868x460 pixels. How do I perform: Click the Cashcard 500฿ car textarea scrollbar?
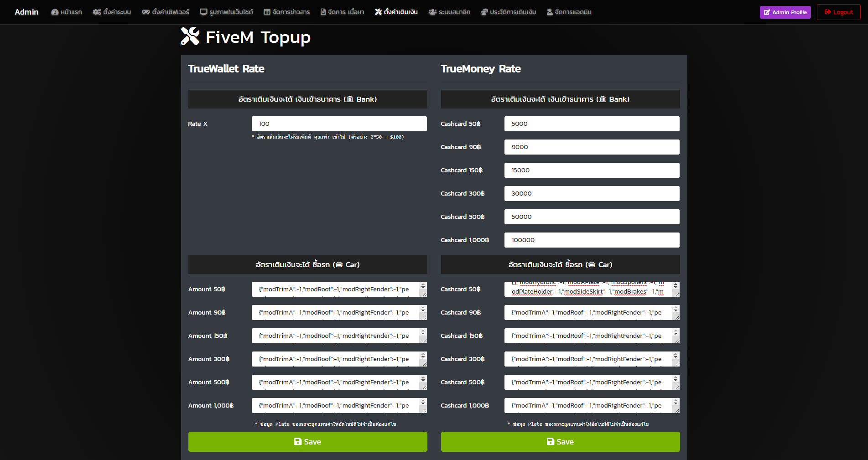coord(676,379)
